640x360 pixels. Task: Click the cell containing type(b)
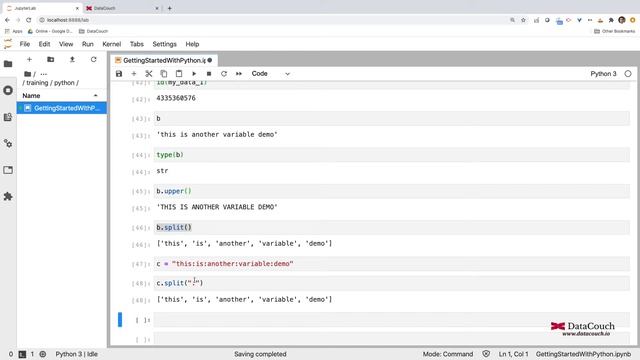pos(391,155)
